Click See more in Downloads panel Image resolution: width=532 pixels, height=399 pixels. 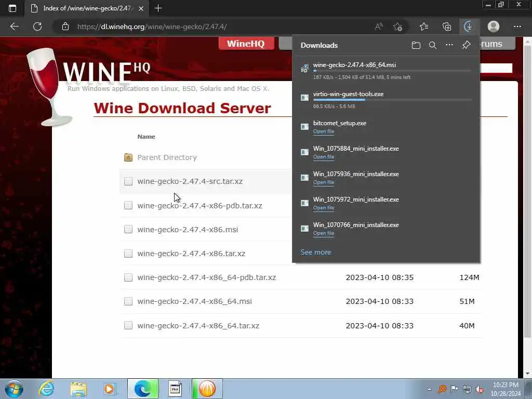tap(315, 252)
